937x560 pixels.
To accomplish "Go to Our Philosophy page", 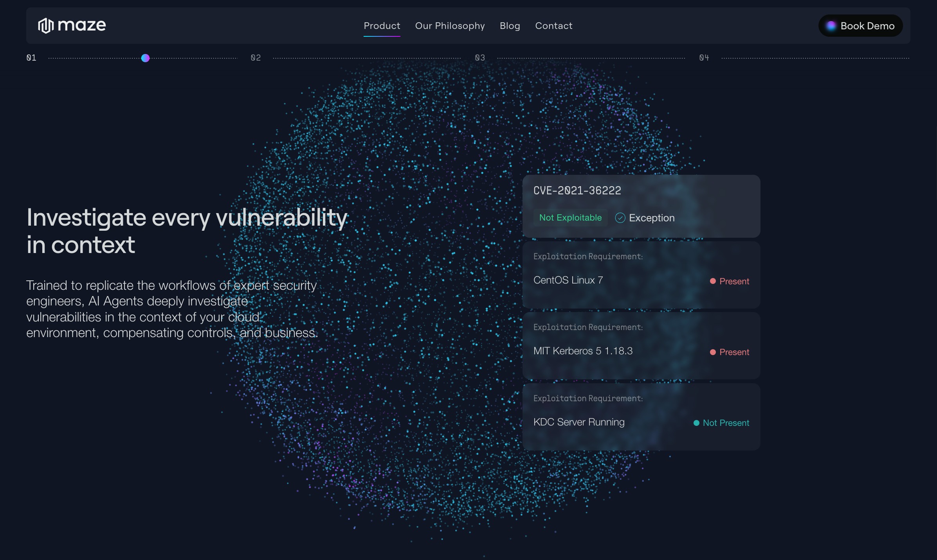I will point(450,26).
